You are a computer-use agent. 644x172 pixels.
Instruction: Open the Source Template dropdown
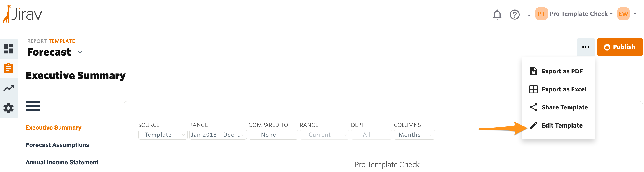point(162,135)
